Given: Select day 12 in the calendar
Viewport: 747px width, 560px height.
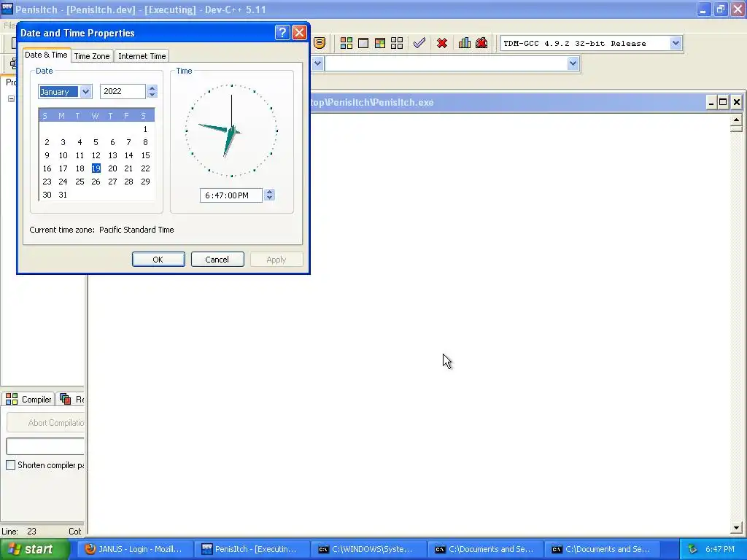Looking at the screenshot, I should (96, 155).
